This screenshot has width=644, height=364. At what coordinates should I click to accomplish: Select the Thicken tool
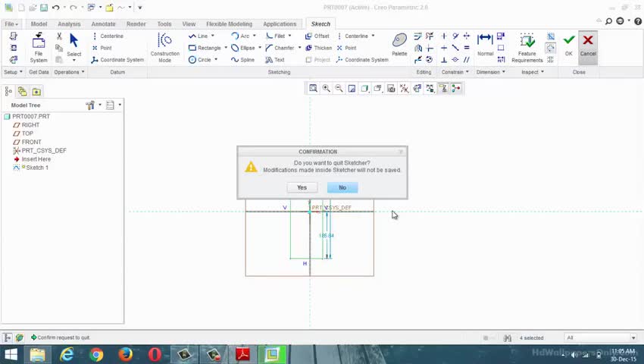pyautogui.click(x=318, y=48)
